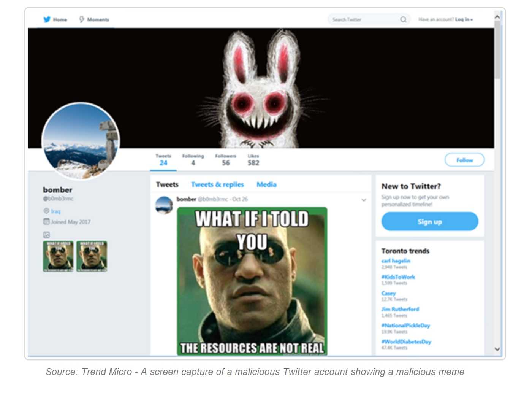The height and width of the screenshot is (394, 532).
Task: Click the Oct 26 tweet timestamp
Action: pos(240,199)
